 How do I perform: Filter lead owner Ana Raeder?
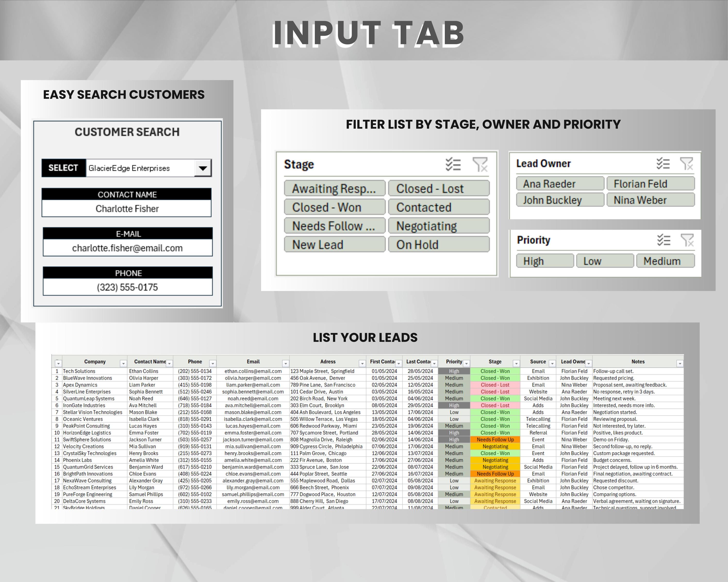coord(560,184)
